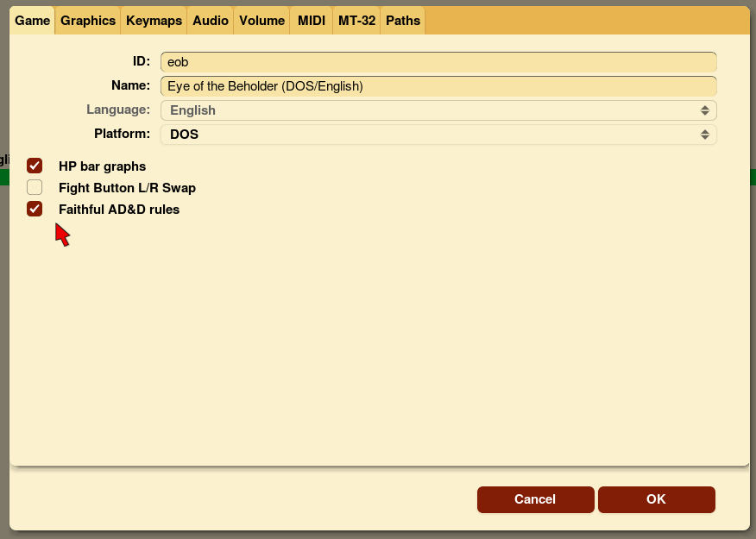Switch to the Game tab
The height and width of the screenshot is (539, 756).
pos(32,21)
